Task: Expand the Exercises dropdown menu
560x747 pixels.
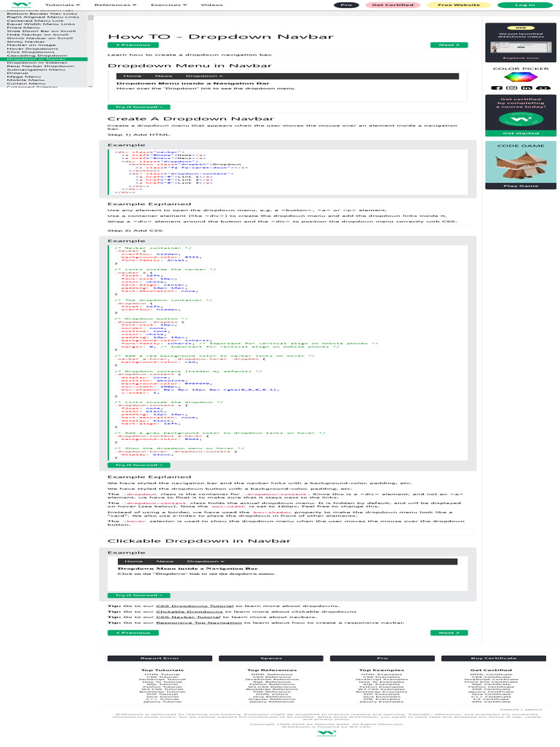Action: point(169,5)
